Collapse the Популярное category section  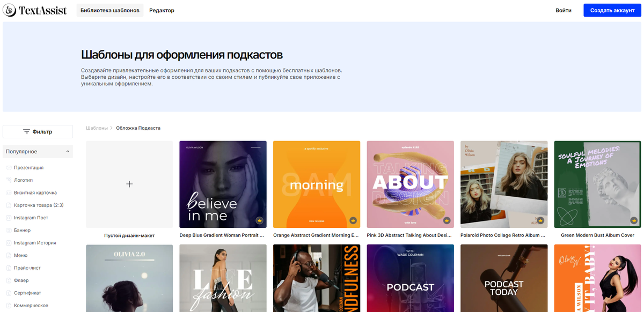pos(68,151)
